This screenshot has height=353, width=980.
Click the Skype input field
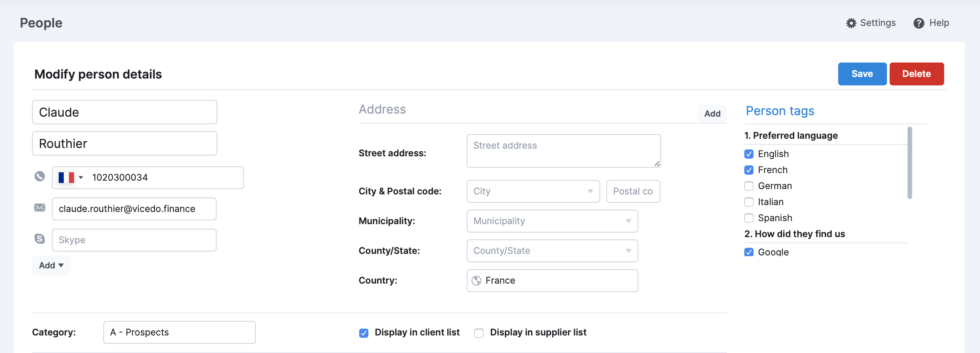[134, 240]
